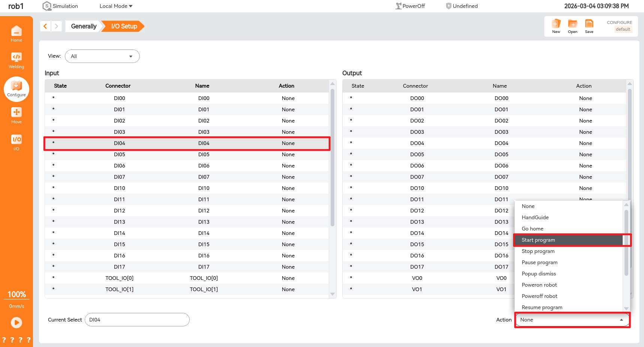644x347 pixels.
Task: Open the Home page from sidebar
Action: [x=16, y=34]
